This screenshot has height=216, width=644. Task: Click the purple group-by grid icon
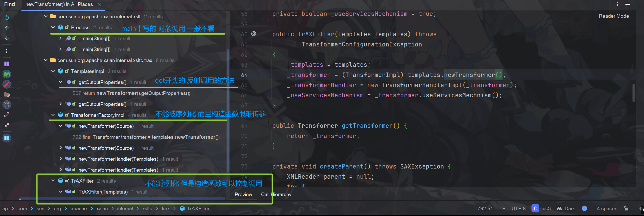pos(7,64)
